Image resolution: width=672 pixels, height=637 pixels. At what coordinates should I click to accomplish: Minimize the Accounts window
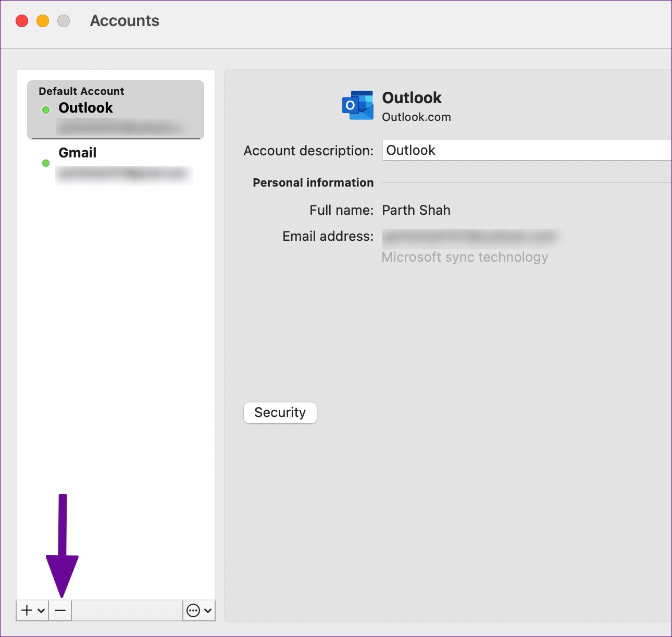tap(43, 21)
